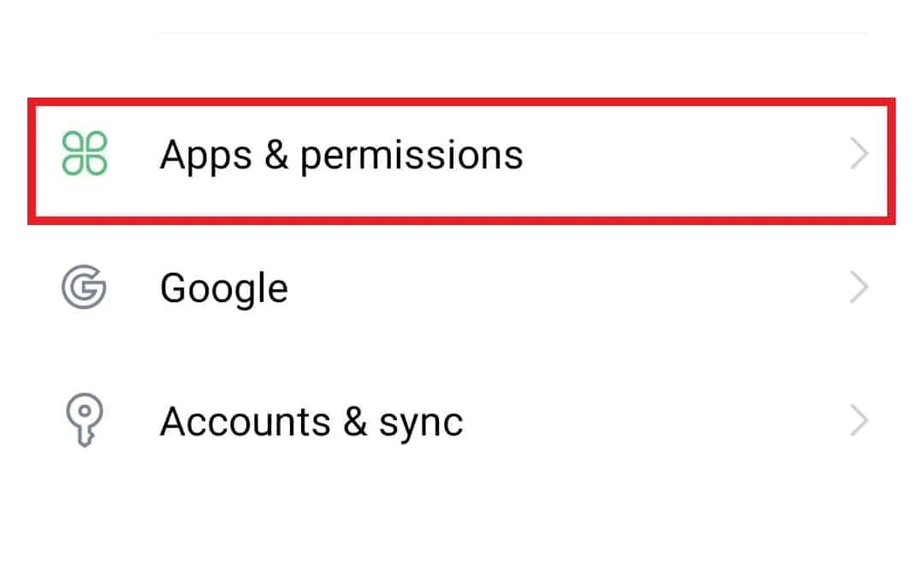Click the ampersand in Accounts & sync
Viewport: 924px width, 581px height.
point(355,421)
